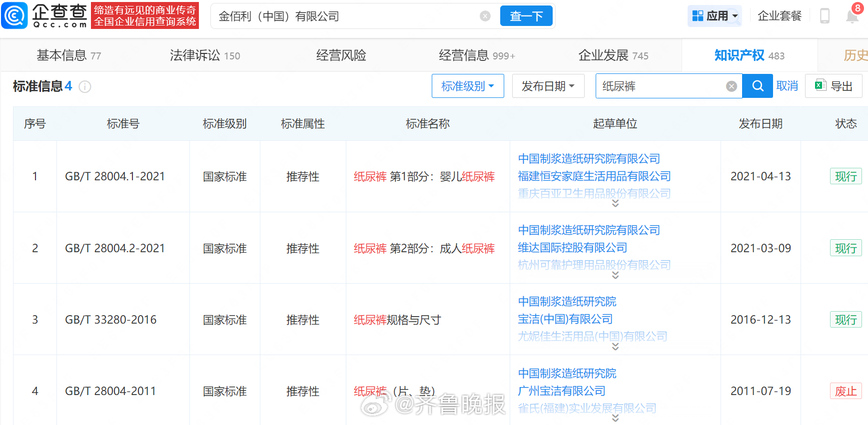Click the Qcc logo icon
The width and height of the screenshot is (868, 425).
point(14,15)
